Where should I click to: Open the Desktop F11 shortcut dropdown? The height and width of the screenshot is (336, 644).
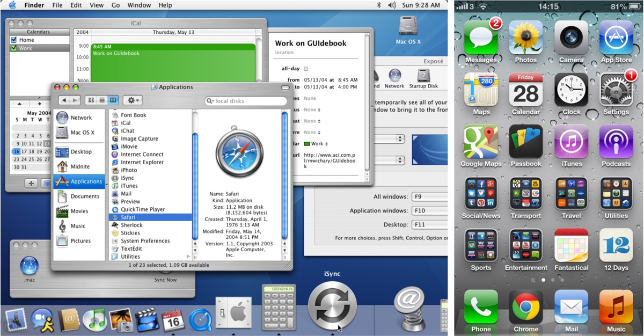click(429, 225)
